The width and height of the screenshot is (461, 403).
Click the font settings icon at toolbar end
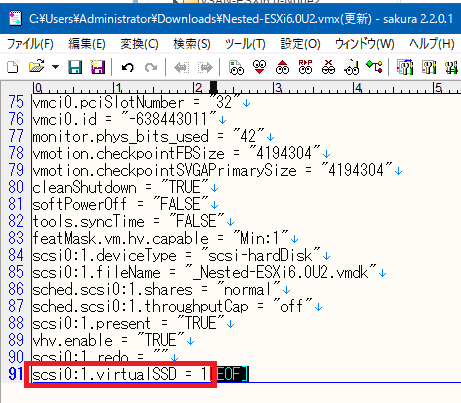click(x=451, y=67)
